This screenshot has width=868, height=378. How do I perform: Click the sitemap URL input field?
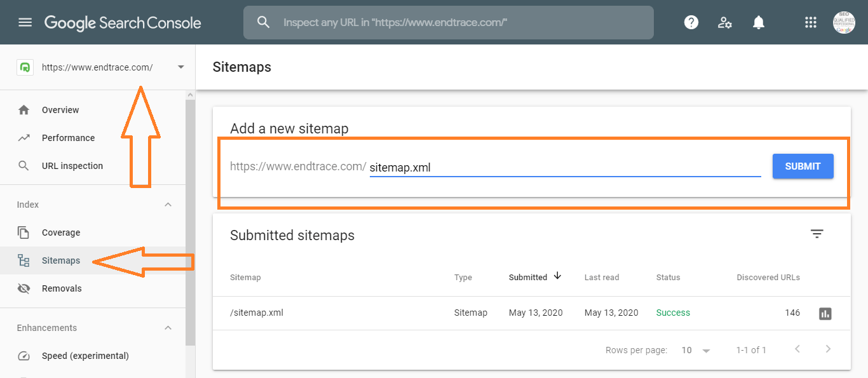click(565, 168)
